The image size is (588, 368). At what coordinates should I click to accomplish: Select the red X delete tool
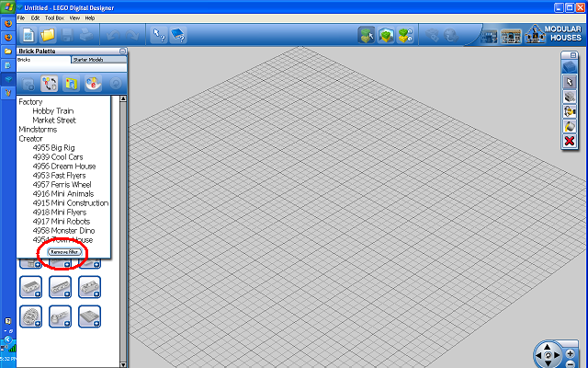[570, 141]
